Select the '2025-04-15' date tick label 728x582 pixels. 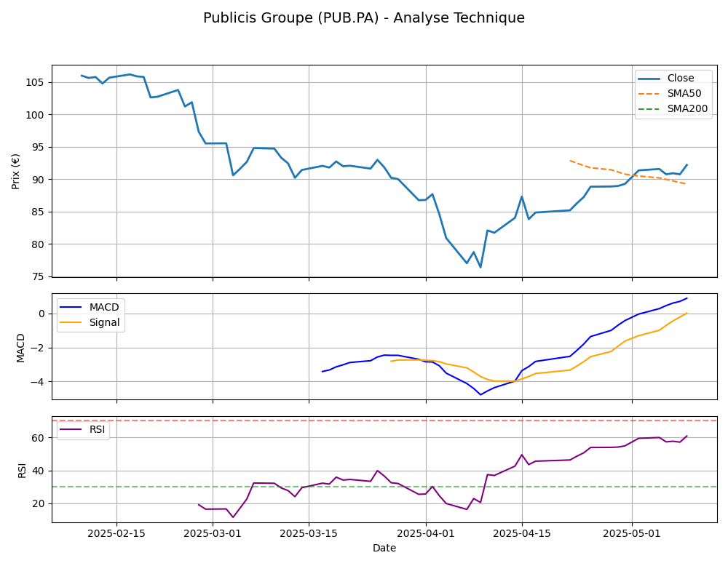pyautogui.click(x=522, y=534)
